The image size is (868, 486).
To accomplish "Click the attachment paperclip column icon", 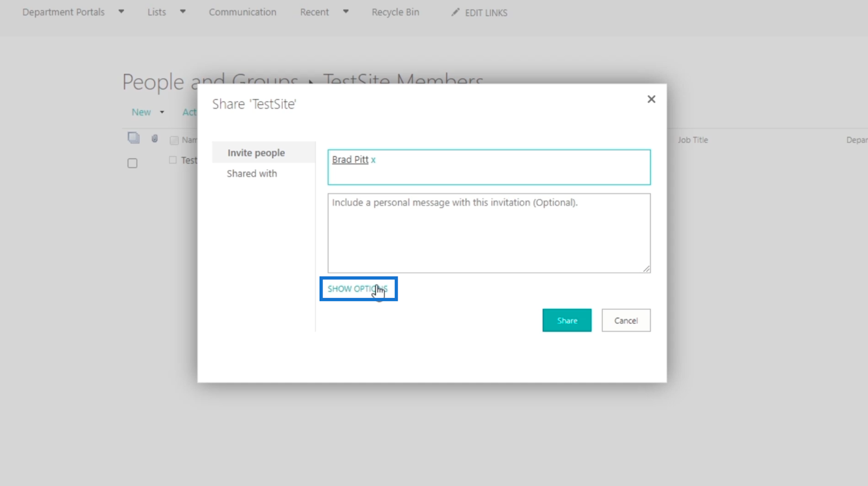I will 155,139.
